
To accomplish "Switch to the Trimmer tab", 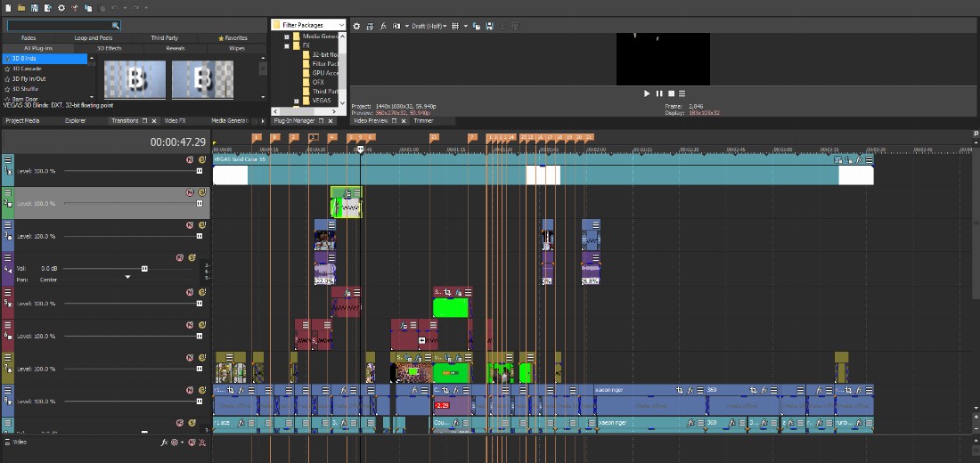I will 423,120.
